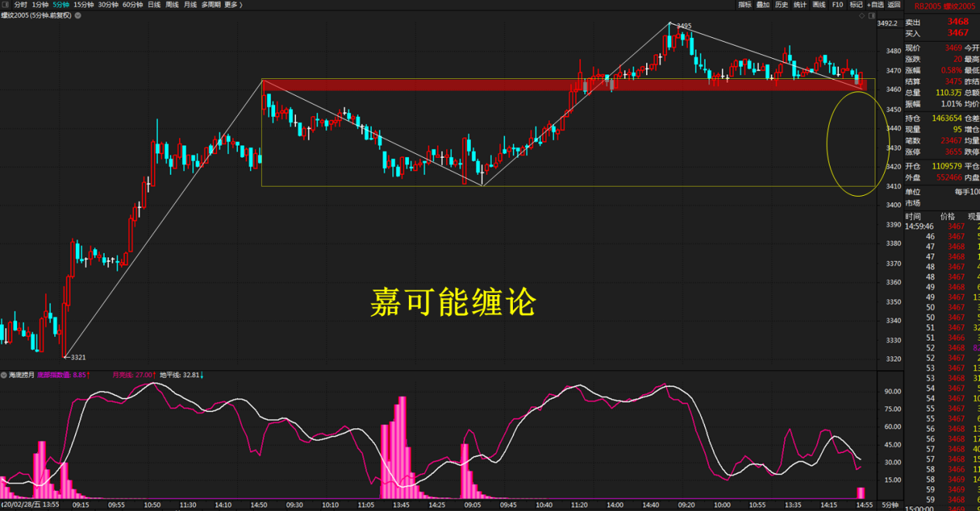The height and width of the screenshot is (511, 980).
Task: Select the 60分钟 period tab
Action: pos(133,5)
